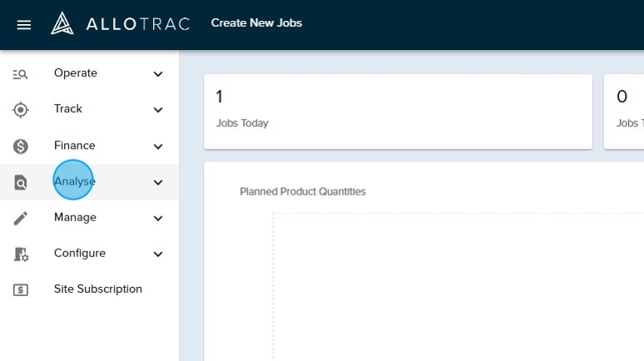
Task: Select the Analyse menu label
Action: click(75, 181)
